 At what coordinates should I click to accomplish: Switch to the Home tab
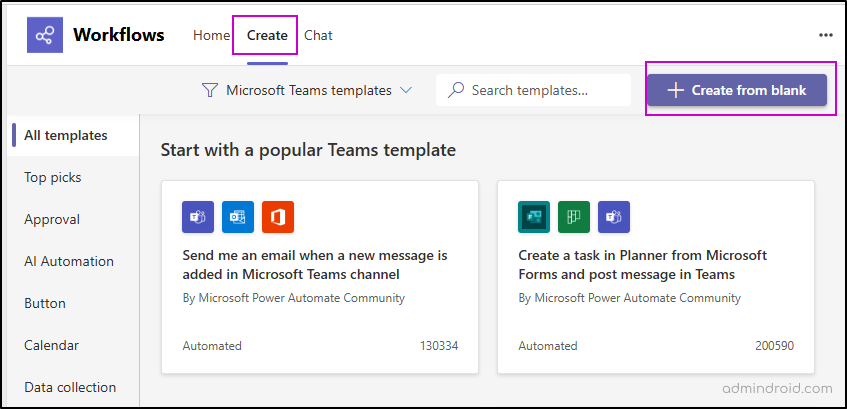point(211,35)
